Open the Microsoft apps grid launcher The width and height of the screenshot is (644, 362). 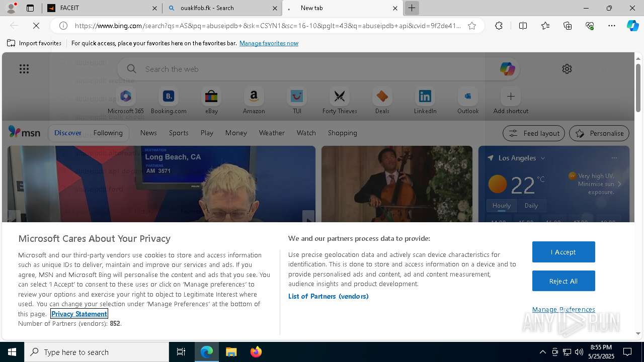tap(24, 69)
